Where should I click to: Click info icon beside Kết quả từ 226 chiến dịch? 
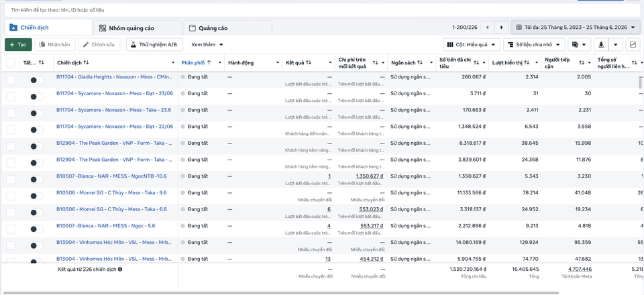click(x=120, y=270)
